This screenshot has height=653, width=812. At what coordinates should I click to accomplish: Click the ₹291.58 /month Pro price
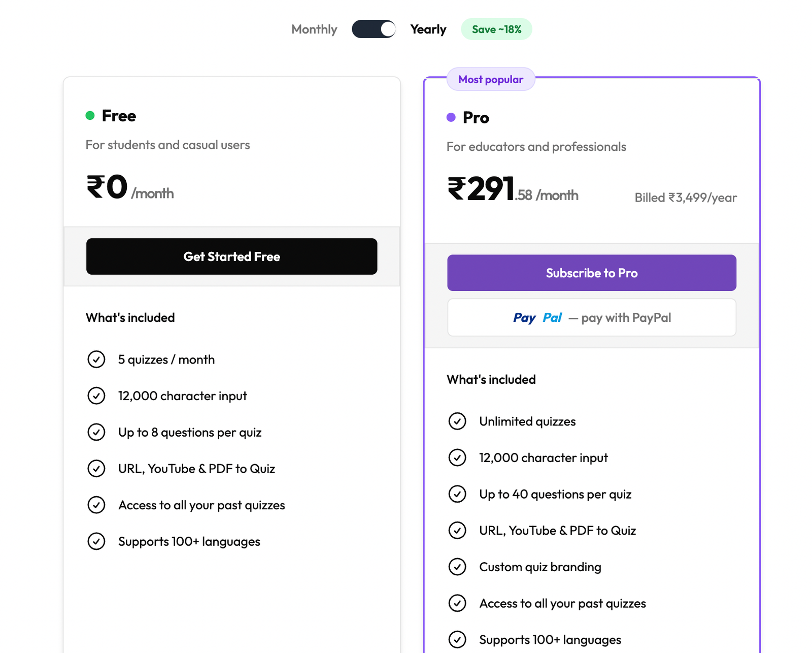(513, 189)
